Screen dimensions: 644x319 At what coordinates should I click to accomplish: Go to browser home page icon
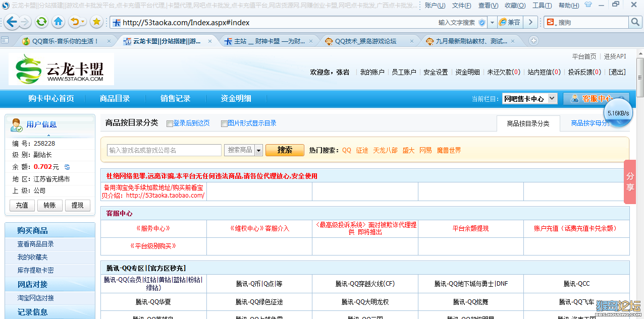coord(59,22)
